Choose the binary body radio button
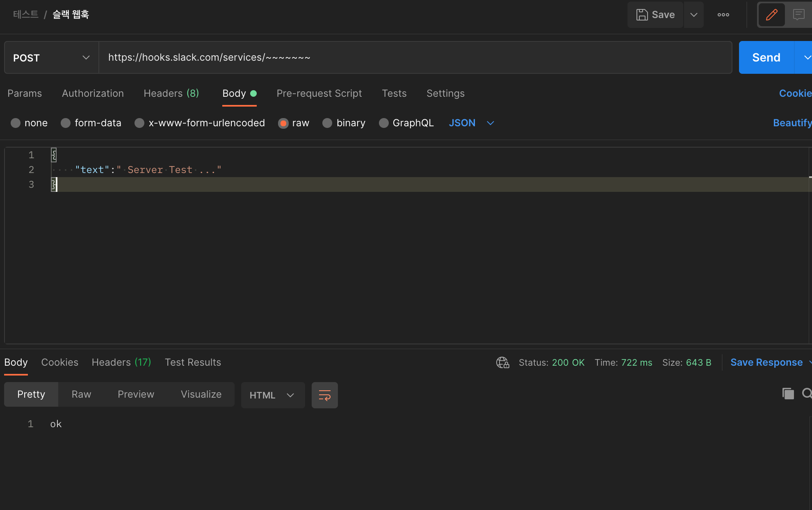Image resolution: width=812 pixels, height=510 pixels. pos(327,123)
